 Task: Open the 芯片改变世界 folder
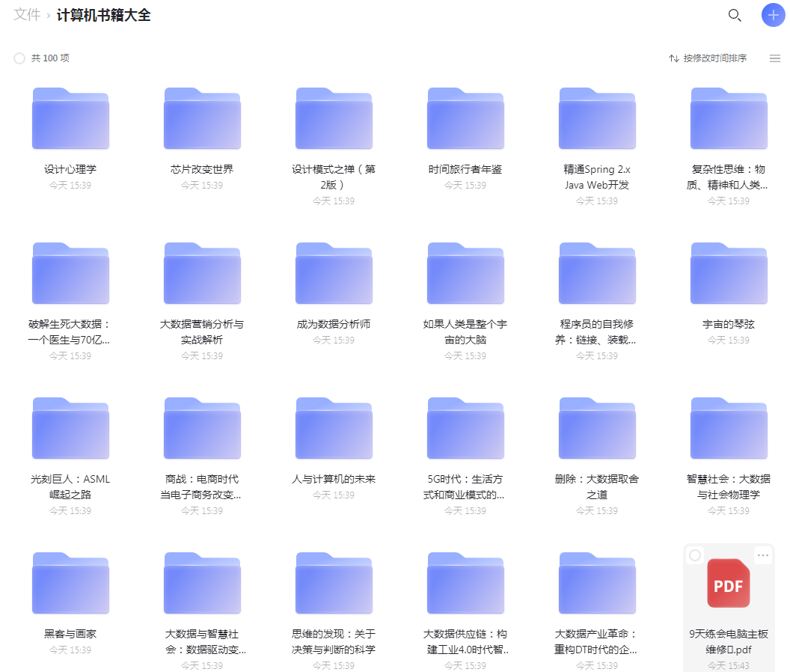[x=202, y=119]
